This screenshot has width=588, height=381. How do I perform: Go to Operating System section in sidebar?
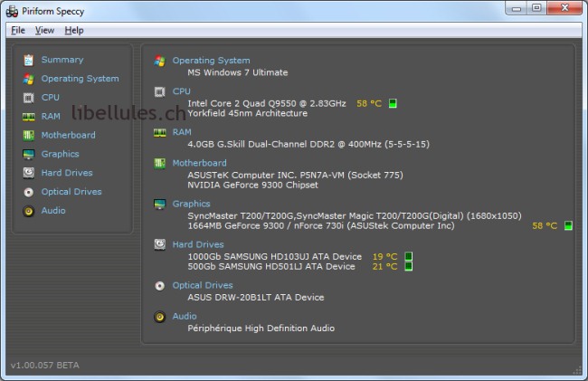[80, 79]
